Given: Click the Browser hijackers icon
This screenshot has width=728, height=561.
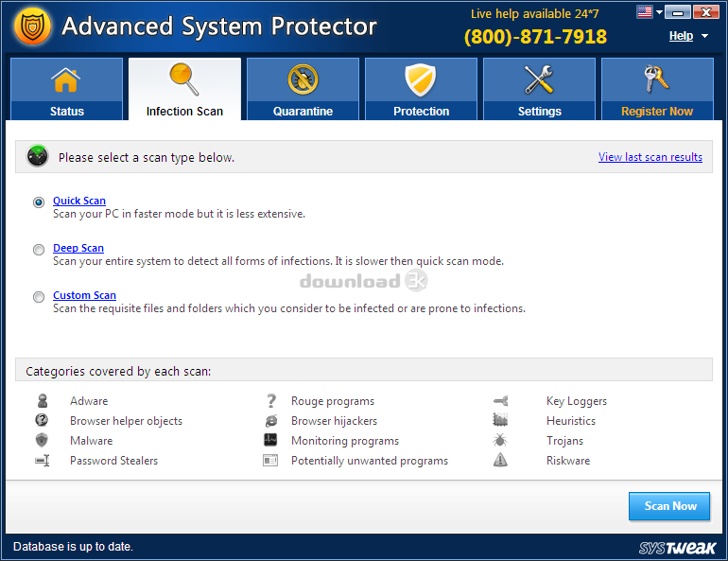Looking at the screenshot, I should click(x=271, y=421).
